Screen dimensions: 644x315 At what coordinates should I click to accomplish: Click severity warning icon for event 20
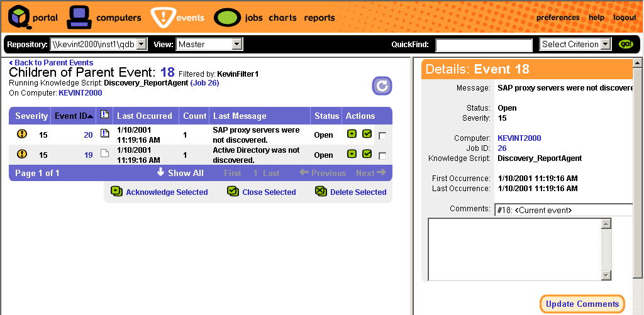pyautogui.click(x=22, y=134)
